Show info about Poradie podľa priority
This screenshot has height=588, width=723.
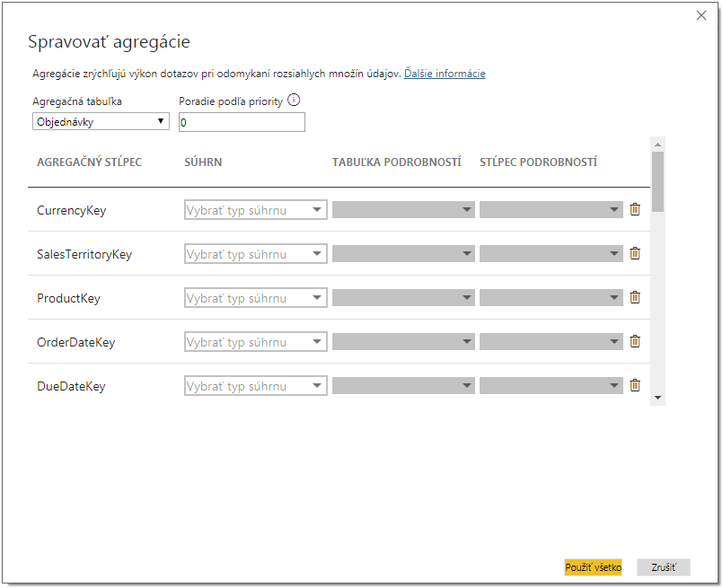(294, 100)
